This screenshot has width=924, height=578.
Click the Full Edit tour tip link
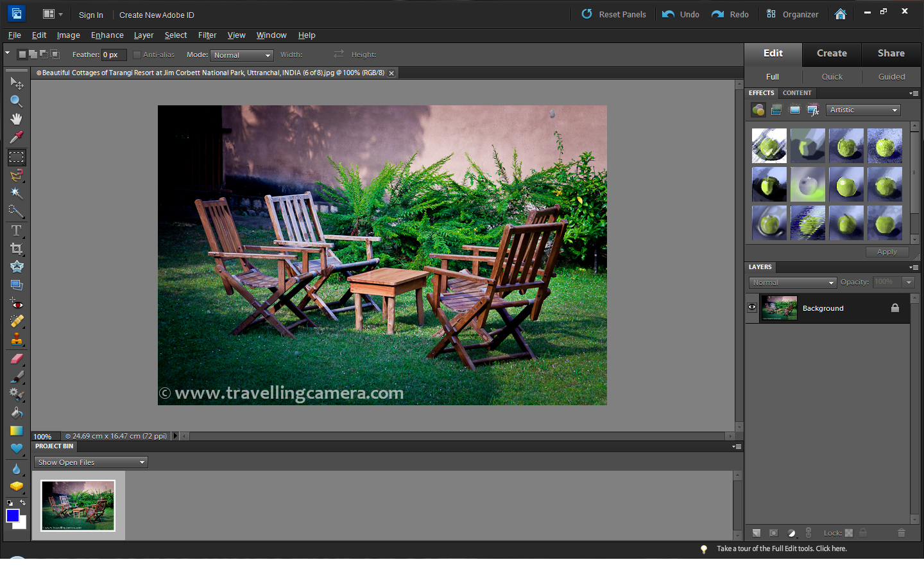(x=782, y=548)
